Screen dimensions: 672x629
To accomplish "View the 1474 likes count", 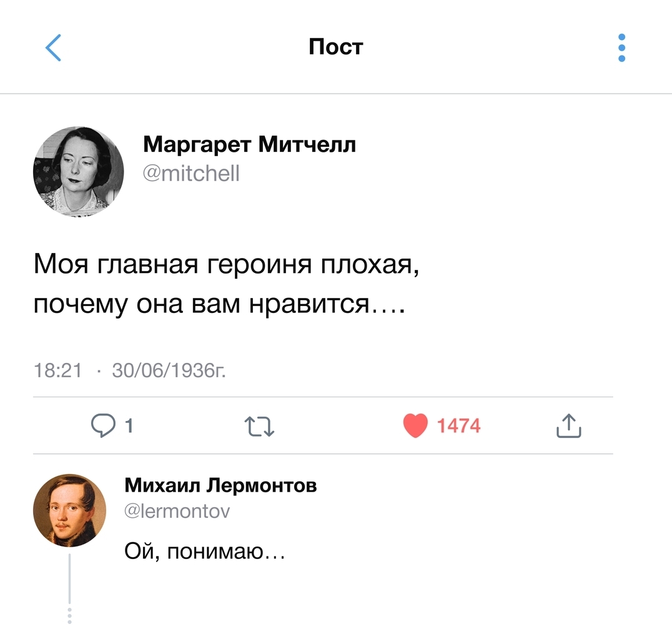I will click(458, 426).
